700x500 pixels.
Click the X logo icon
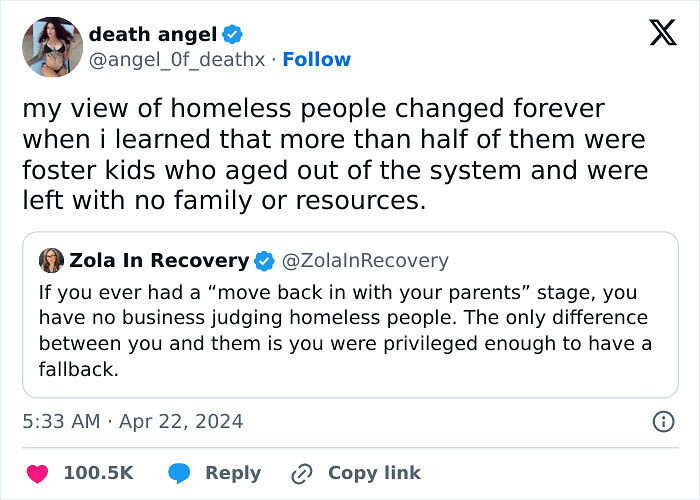coord(662,35)
